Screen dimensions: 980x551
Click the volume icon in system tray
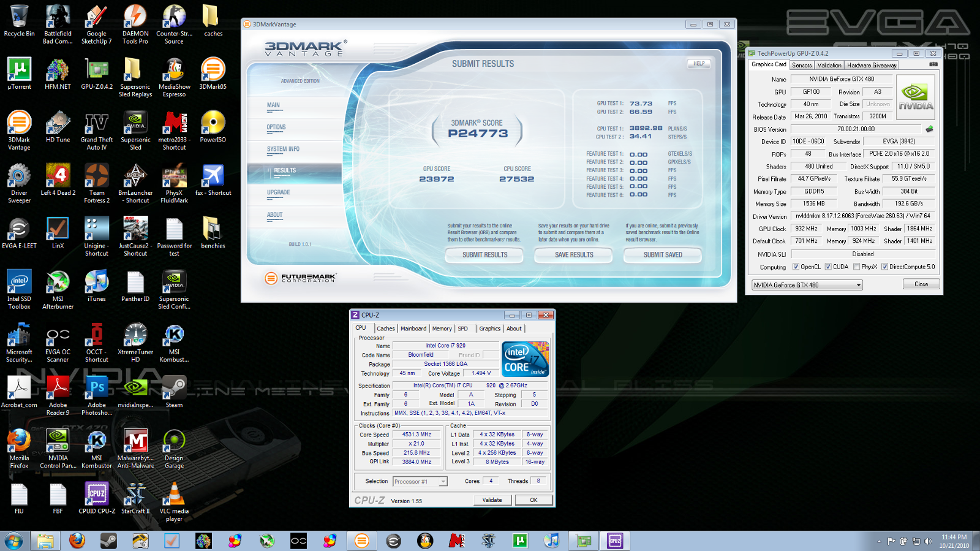(928, 541)
